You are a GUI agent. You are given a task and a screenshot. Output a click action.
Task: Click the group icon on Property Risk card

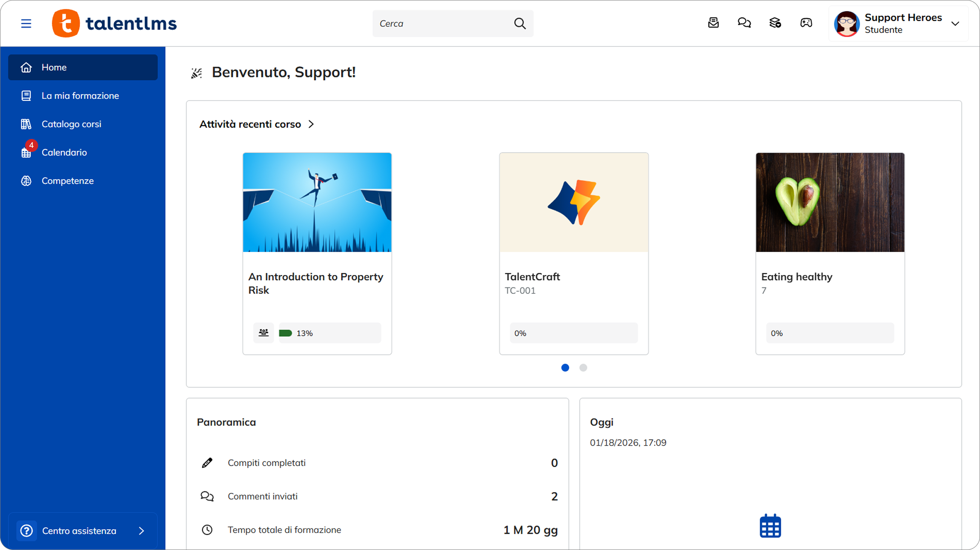(x=264, y=333)
